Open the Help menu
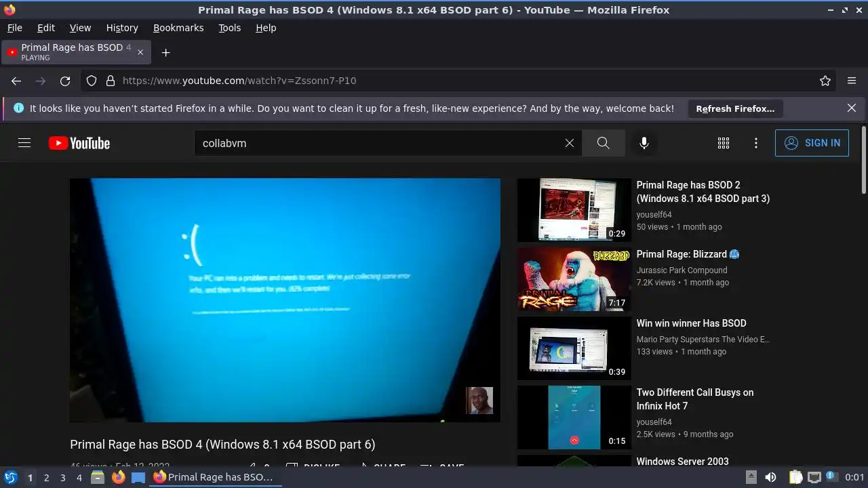This screenshot has width=868, height=488. [266, 28]
